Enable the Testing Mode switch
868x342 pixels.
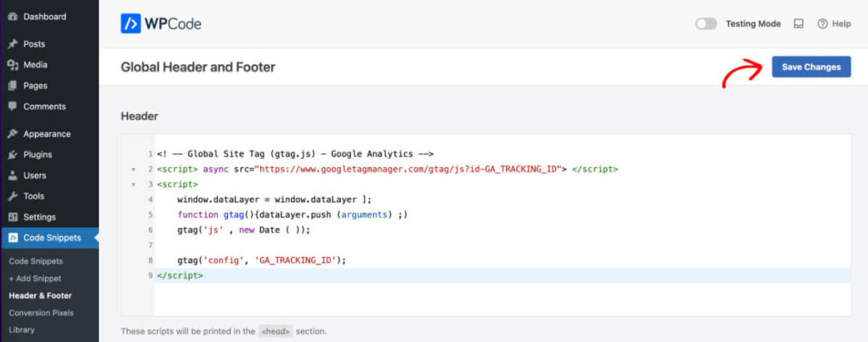(706, 24)
